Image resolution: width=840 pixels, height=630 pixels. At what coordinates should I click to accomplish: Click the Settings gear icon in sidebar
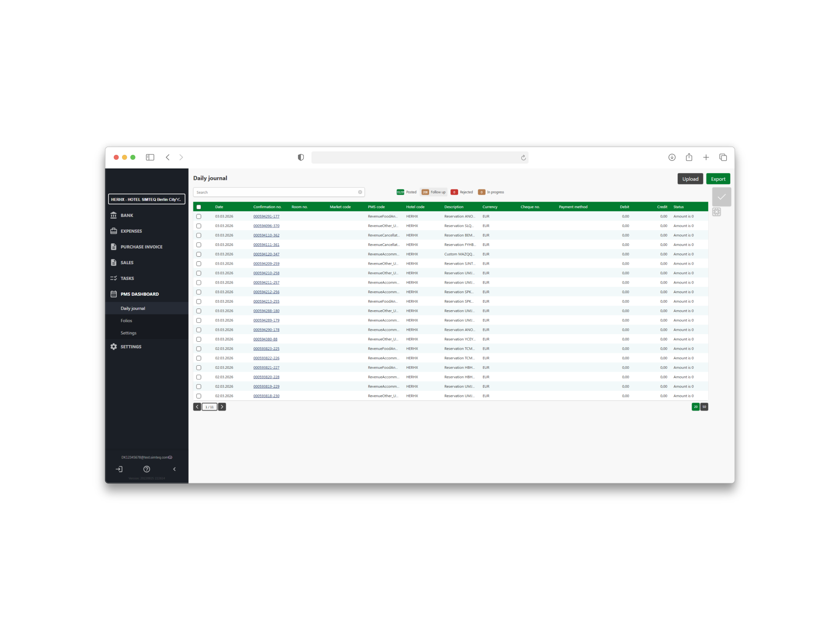coord(114,346)
